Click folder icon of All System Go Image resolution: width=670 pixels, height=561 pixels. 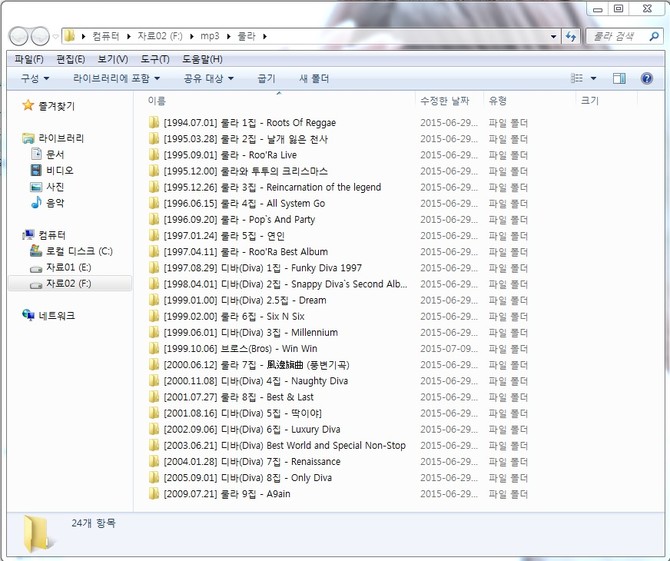tap(154, 203)
